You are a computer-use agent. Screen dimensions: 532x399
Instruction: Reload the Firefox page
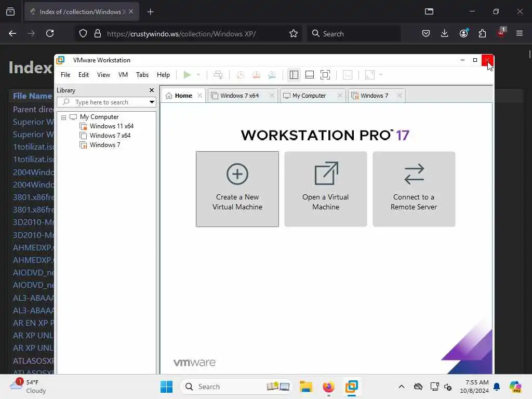(50, 33)
